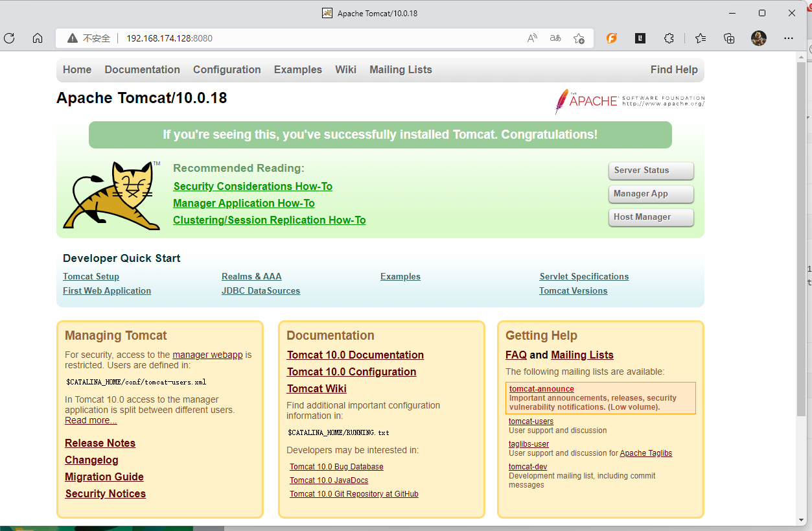Click the Host Manager button

point(651,217)
